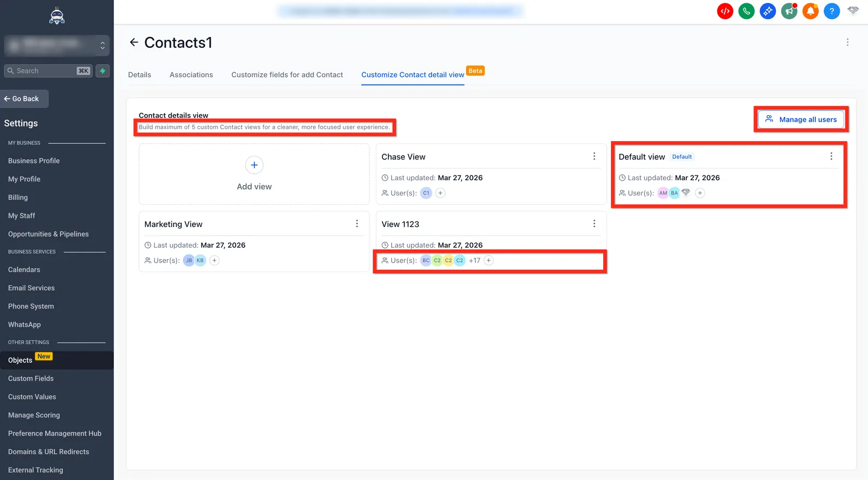The image size is (868, 480).
Task: Click the AM user avatar in Default view
Action: [663, 193]
